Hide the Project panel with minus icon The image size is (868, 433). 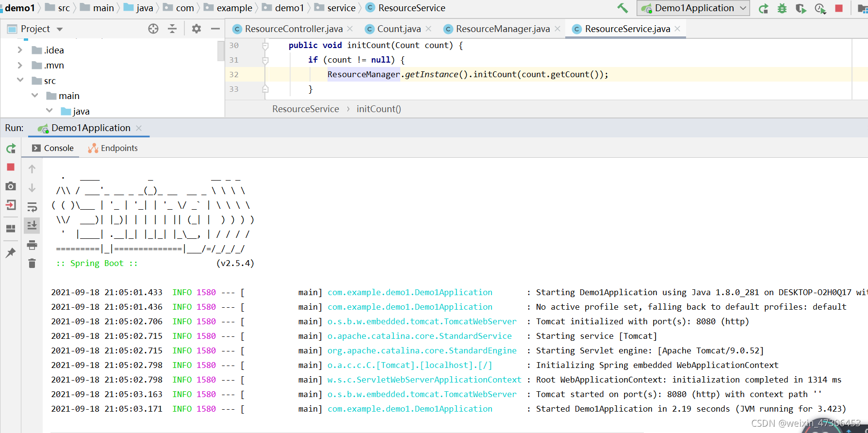tap(215, 29)
